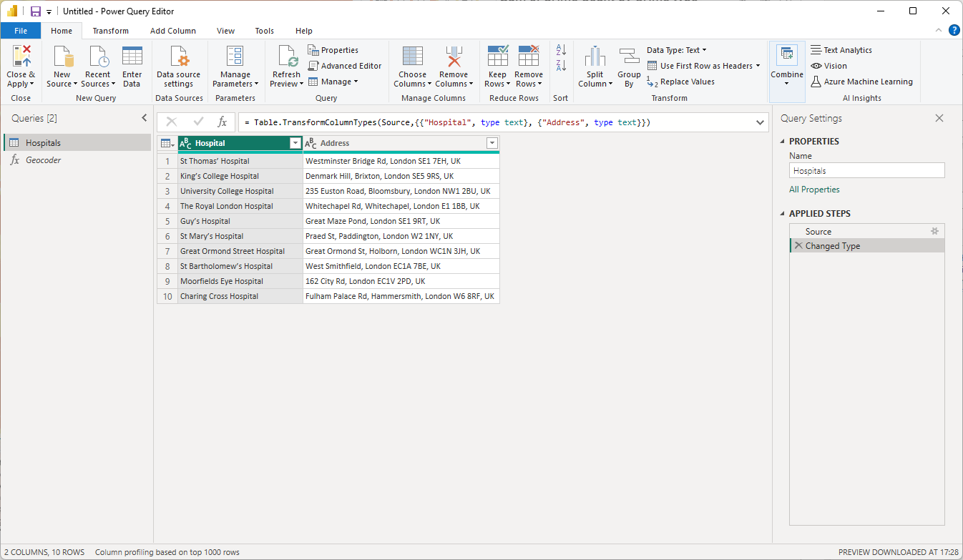Open Data source settings
This screenshot has width=963, height=560.
point(179,57)
